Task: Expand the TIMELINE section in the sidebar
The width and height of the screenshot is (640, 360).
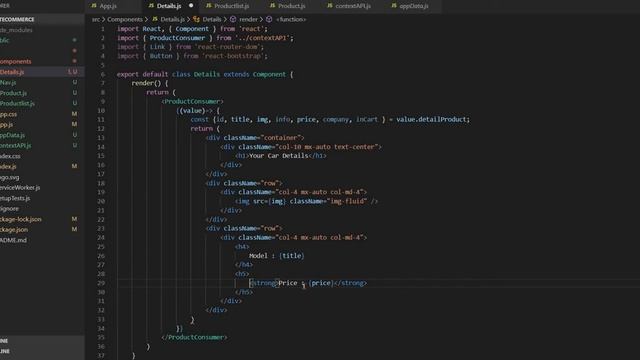Action: point(42,351)
